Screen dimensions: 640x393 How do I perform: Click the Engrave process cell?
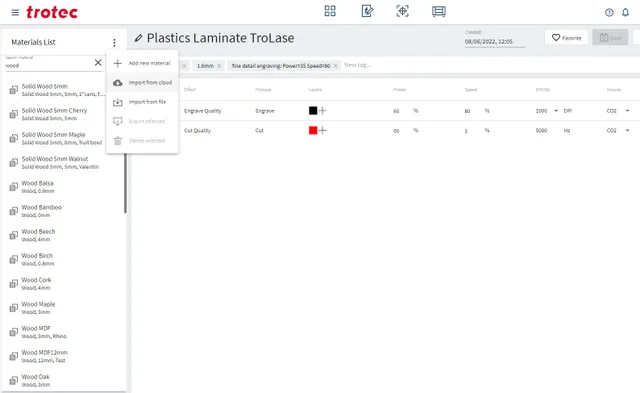point(265,111)
